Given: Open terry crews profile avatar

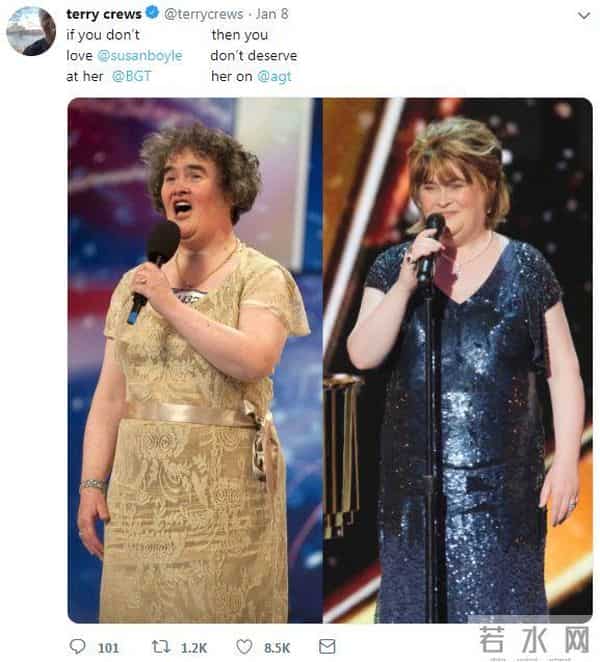Looking at the screenshot, I should (31, 31).
